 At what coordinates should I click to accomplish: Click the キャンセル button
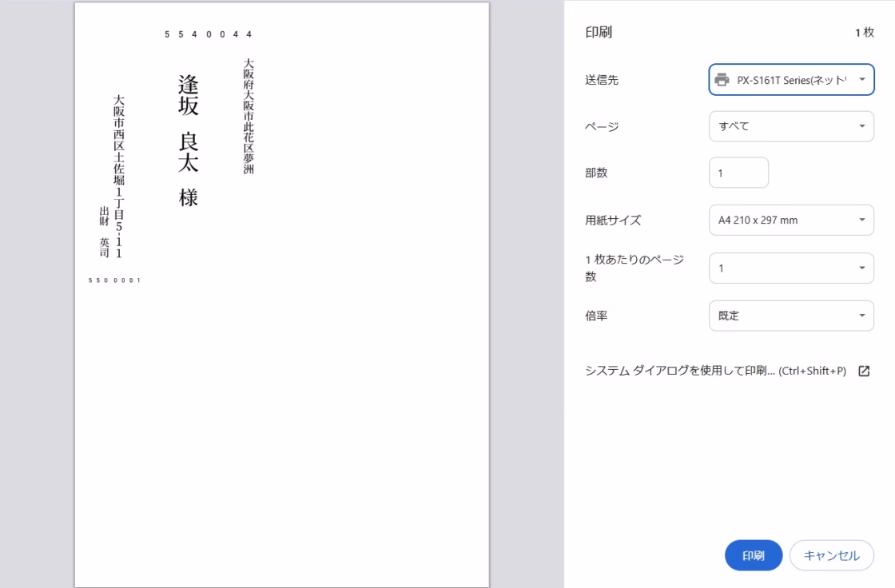pyautogui.click(x=831, y=556)
